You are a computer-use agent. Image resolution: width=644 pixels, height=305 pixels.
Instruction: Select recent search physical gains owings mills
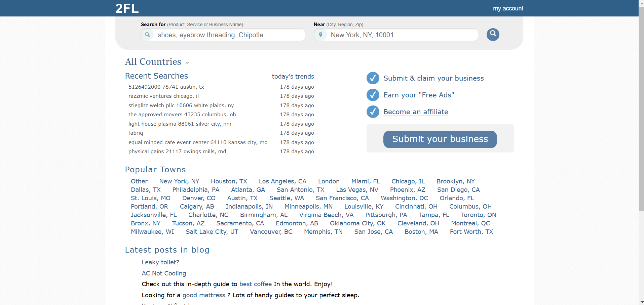(177, 151)
